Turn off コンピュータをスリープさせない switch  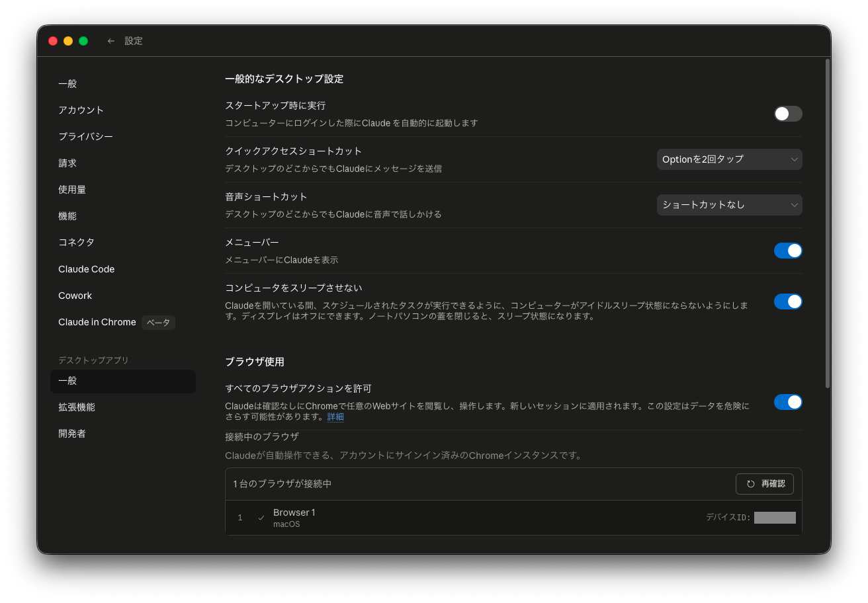pos(788,301)
